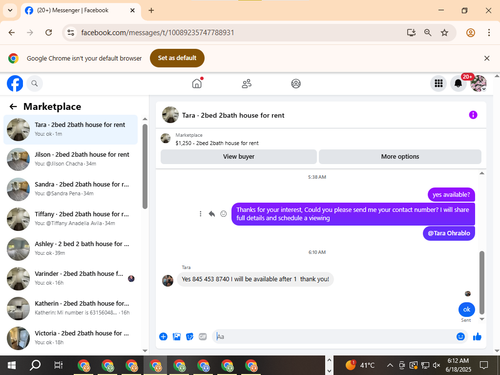Open Sandra conversation in the list
Screen dimensions: 500x375
[x=70, y=189]
